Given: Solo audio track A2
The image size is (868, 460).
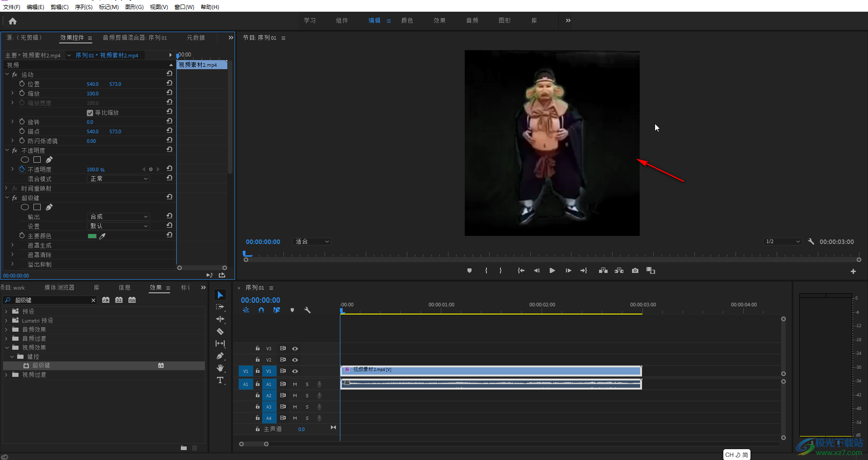Looking at the screenshot, I should (307, 395).
